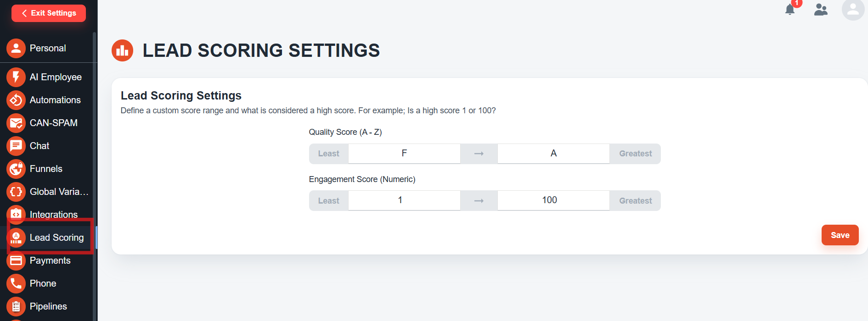
Task: Click the Automations gear icon
Action: [16, 100]
